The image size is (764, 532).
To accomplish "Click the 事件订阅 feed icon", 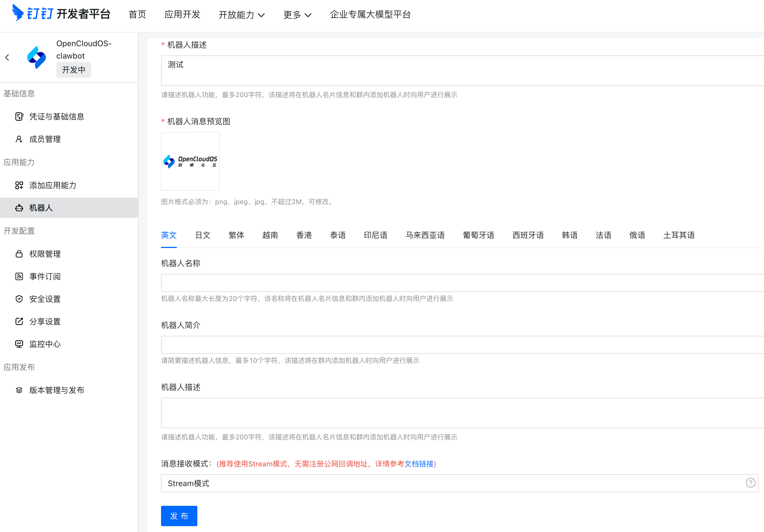I will tap(19, 276).
